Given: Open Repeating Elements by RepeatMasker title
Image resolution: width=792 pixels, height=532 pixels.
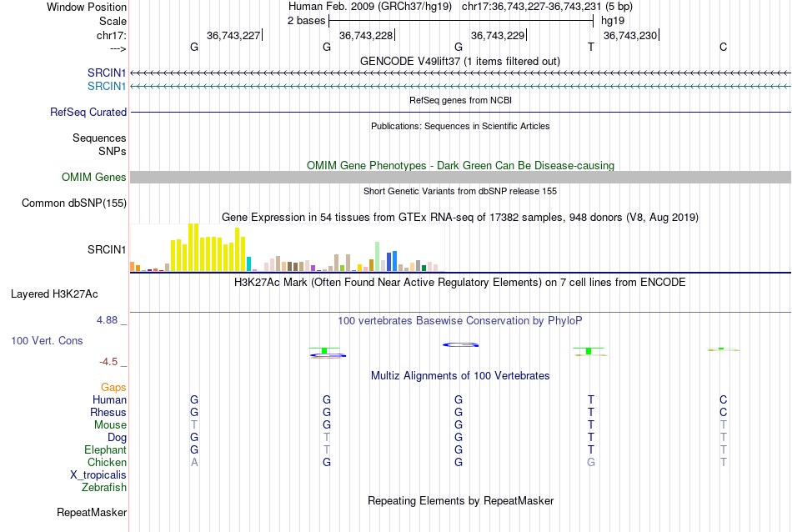Looking at the screenshot, I should 461,500.
